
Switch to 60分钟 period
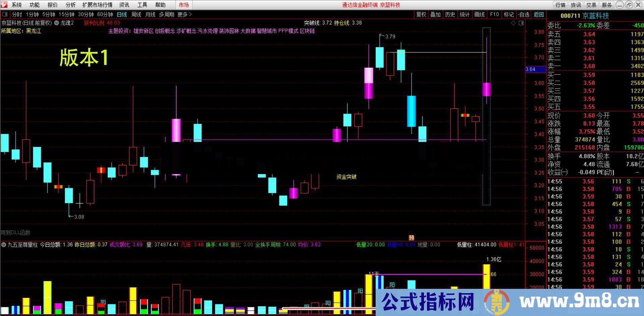(x=105, y=14)
